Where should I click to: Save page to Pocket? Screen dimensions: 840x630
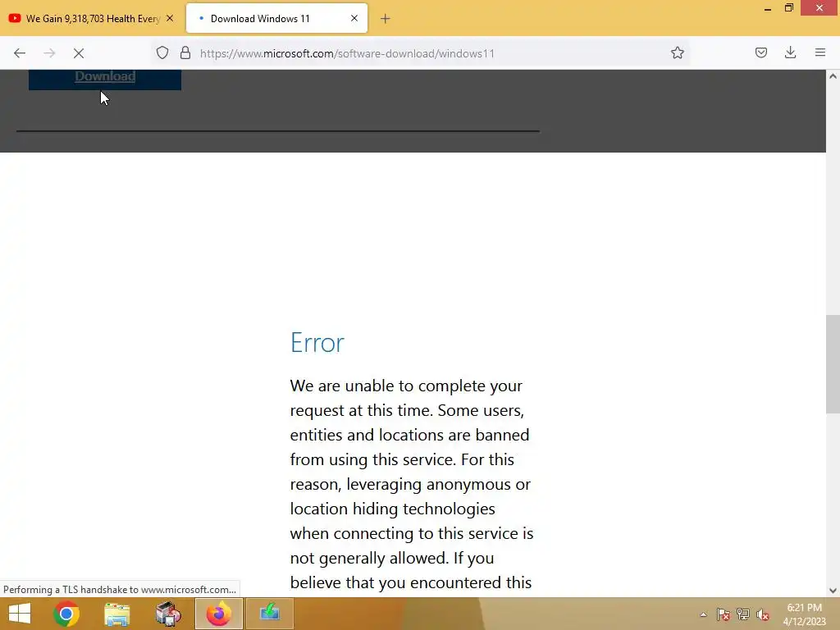point(761,52)
